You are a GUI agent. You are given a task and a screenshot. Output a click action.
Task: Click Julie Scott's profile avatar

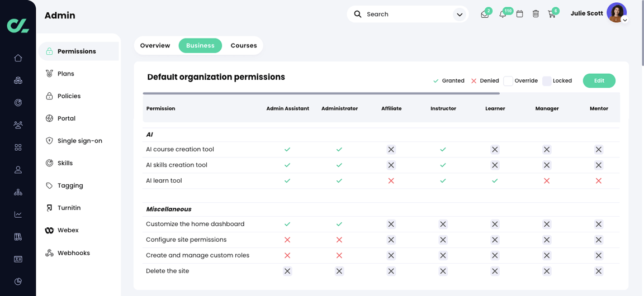pos(616,12)
